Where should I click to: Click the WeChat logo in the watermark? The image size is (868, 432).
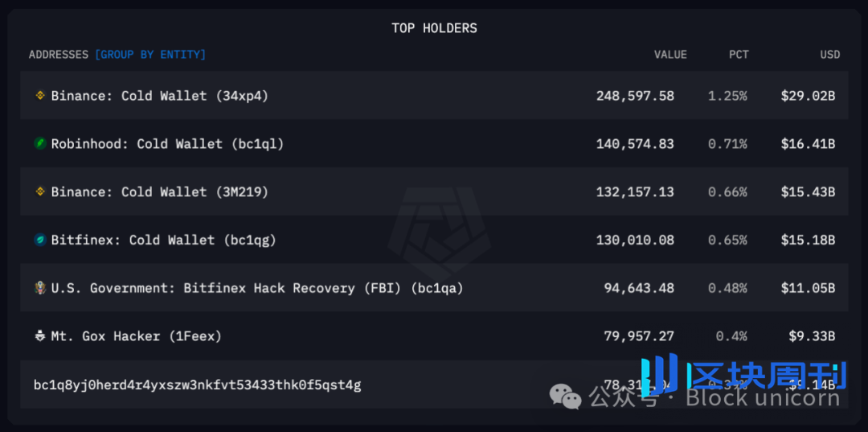point(565,397)
